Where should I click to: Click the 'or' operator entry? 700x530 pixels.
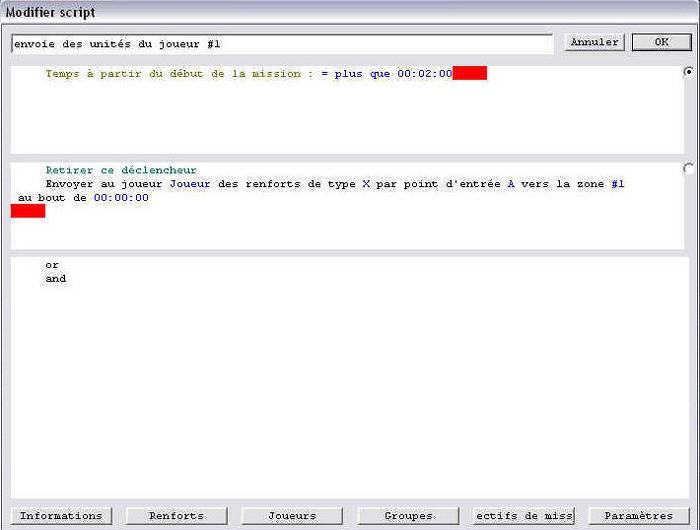[52, 265]
